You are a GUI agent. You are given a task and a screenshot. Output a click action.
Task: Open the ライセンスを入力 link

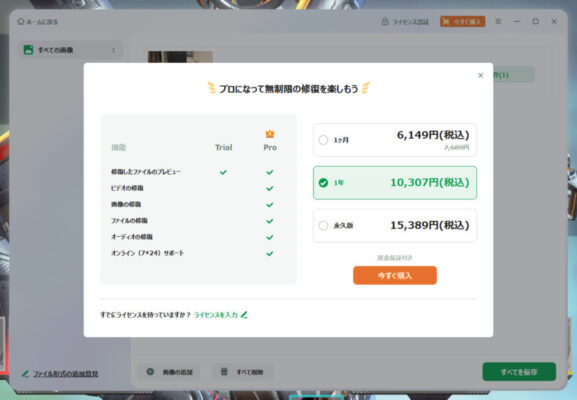[x=216, y=315]
